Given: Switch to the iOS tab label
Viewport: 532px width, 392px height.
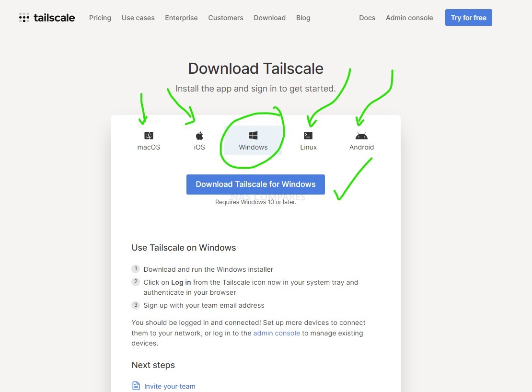Looking at the screenshot, I should 199,147.
